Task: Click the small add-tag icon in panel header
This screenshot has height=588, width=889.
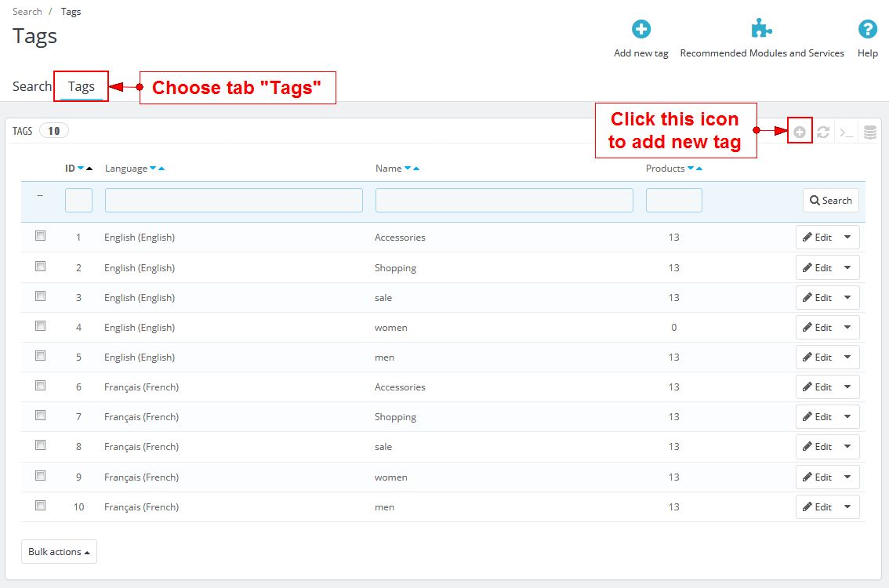Action: pos(800,132)
